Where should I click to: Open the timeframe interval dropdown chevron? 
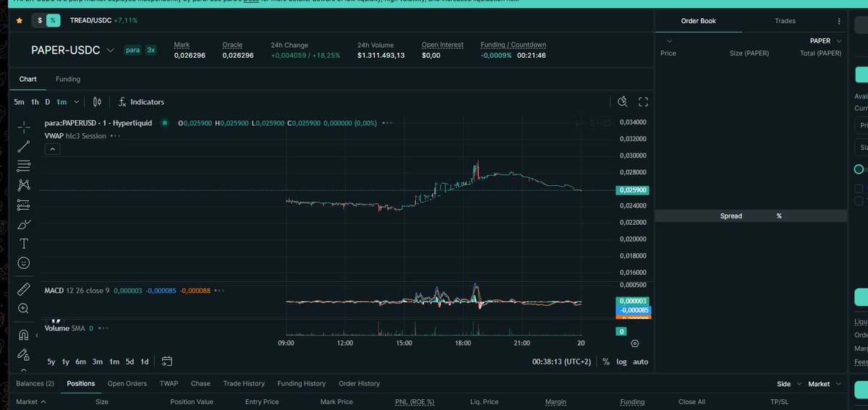77,102
